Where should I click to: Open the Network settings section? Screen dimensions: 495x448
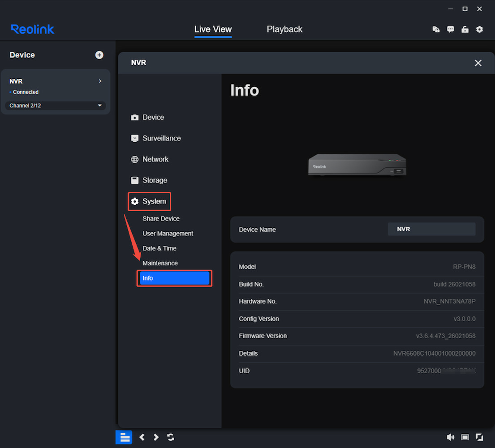tap(150, 159)
